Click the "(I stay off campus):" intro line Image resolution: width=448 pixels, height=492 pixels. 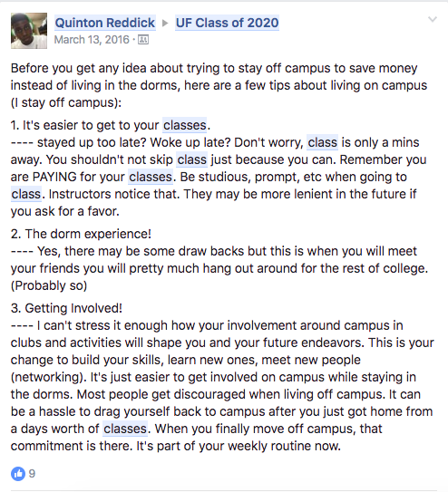(x=66, y=102)
